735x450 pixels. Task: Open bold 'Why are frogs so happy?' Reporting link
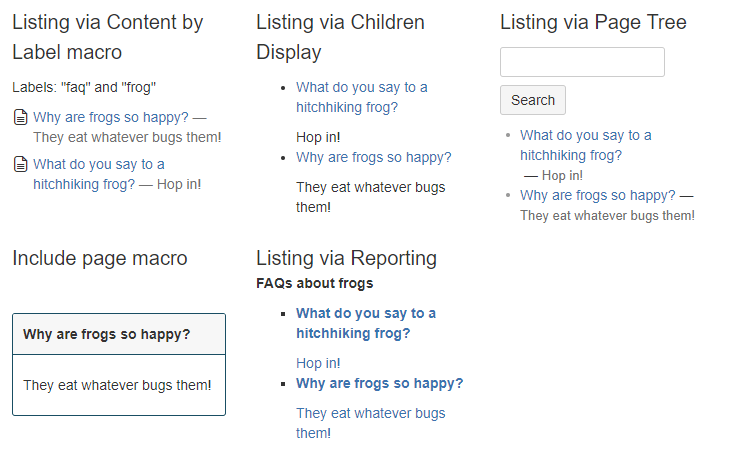[379, 383]
